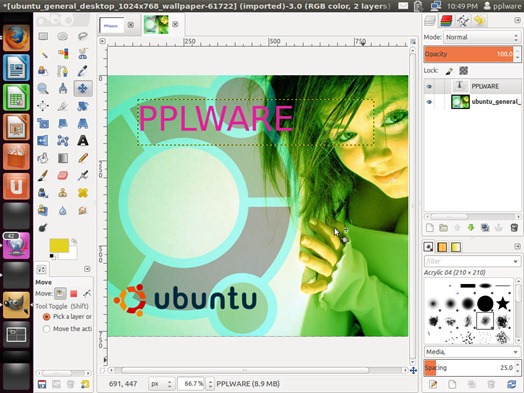Open the Media brush tag dropdown
The width and height of the screenshot is (524, 393).
(x=472, y=352)
